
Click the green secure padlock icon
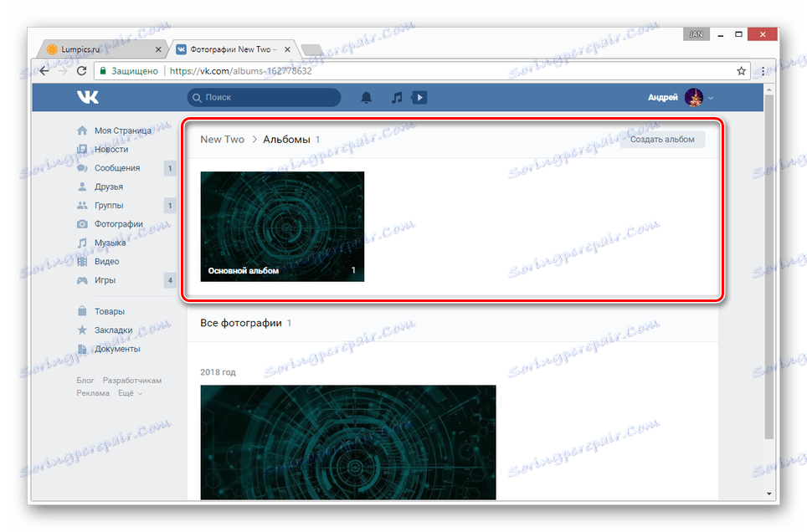[x=103, y=70]
